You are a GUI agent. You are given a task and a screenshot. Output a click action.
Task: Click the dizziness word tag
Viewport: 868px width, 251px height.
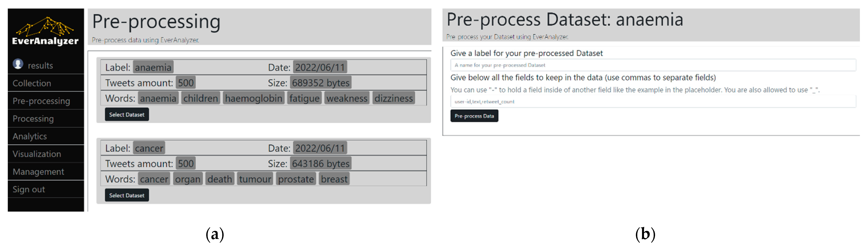[393, 99]
